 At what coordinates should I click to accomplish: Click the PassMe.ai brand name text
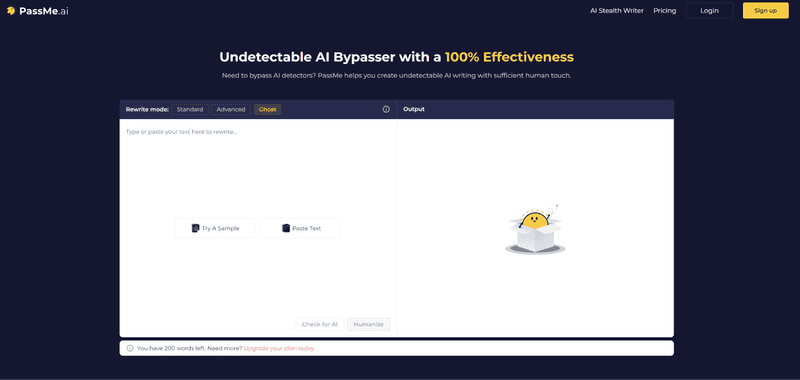(x=44, y=11)
